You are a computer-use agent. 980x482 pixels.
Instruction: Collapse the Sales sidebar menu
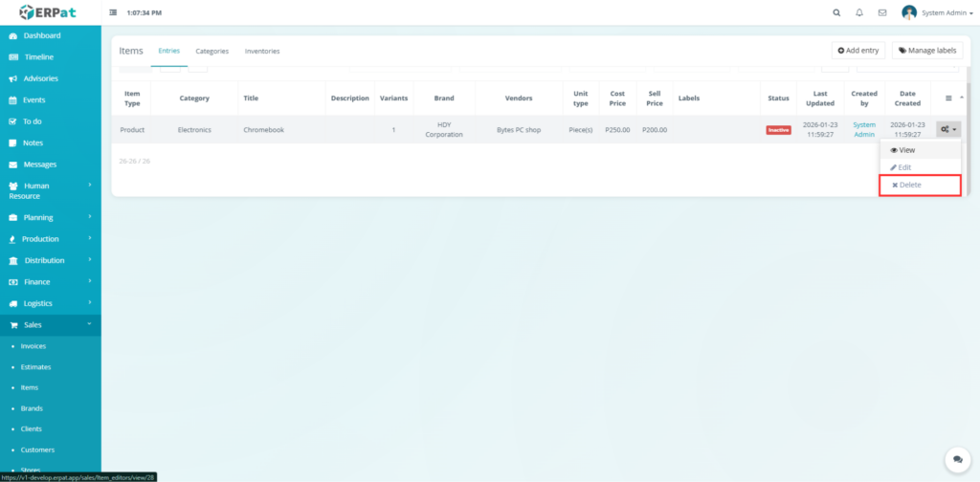50,325
